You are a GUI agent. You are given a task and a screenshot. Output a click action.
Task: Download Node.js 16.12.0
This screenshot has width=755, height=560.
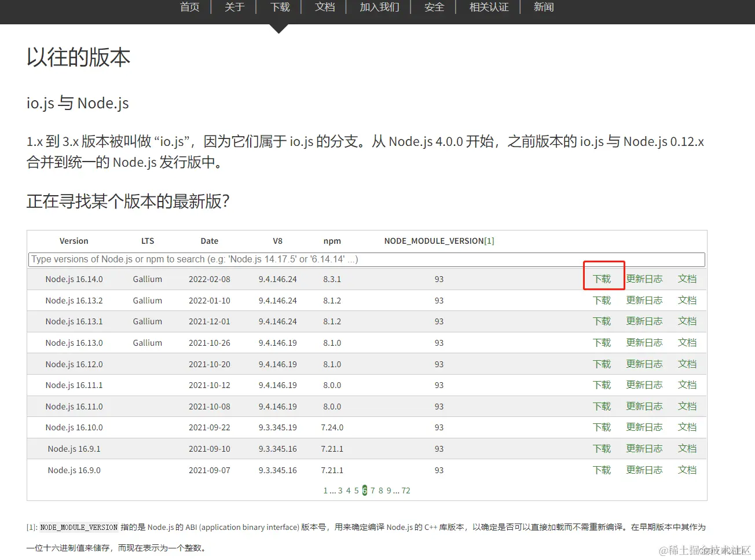602,364
